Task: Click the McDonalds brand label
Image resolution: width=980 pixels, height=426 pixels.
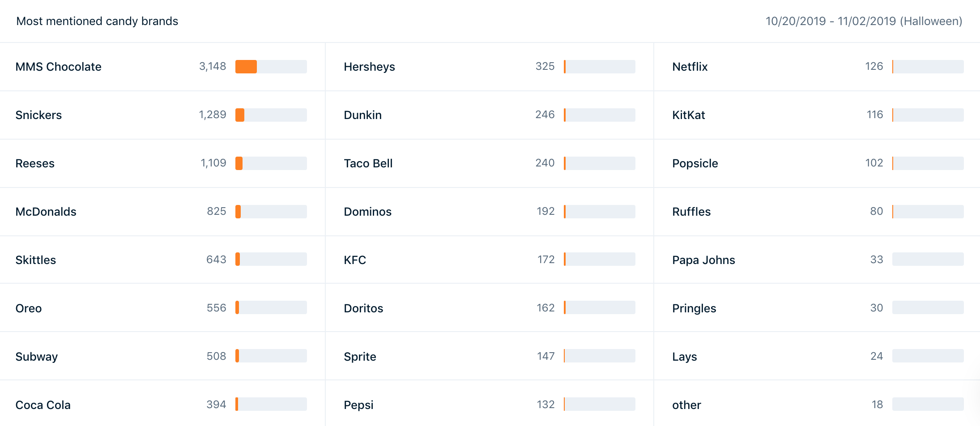Action: [x=46, y=212]
